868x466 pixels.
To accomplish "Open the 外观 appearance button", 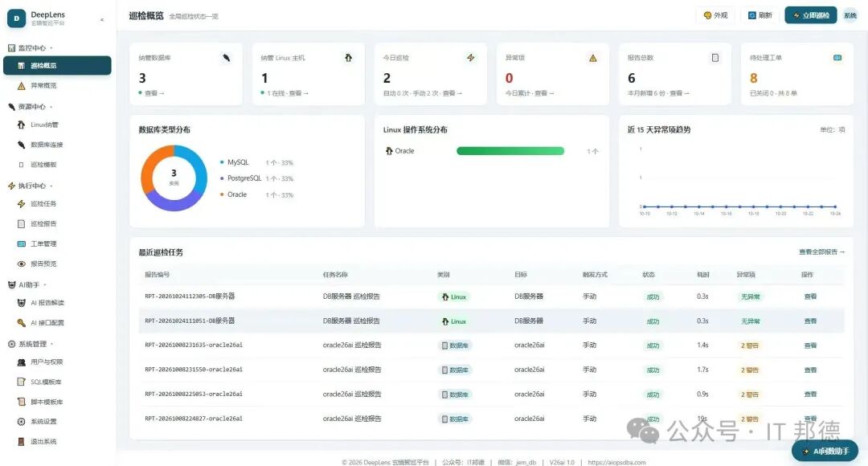I will click(715, 15).
